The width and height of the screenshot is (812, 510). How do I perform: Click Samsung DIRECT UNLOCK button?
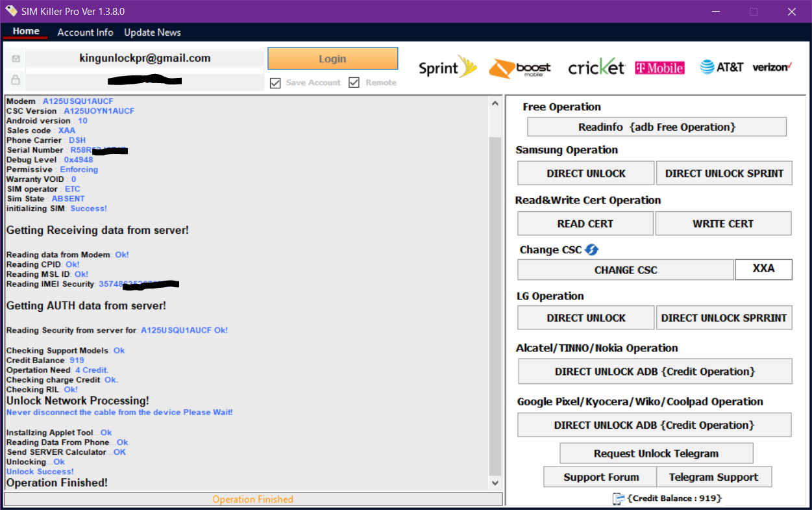tap(586, 173)
